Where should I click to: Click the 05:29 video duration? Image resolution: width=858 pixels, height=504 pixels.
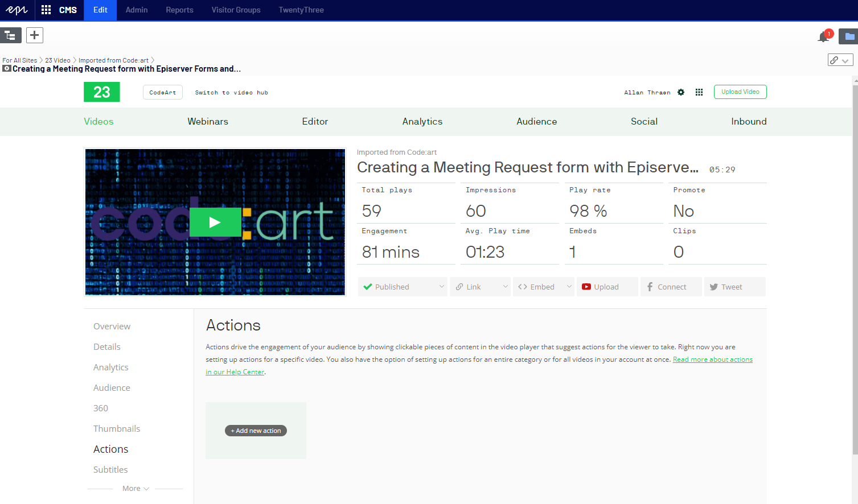pos(722,170)
